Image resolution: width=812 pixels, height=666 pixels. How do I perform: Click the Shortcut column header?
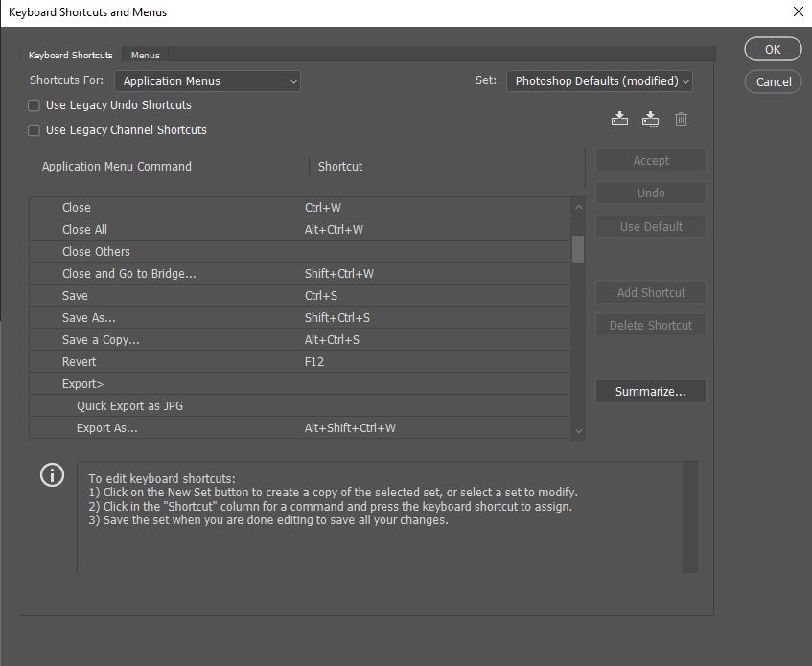[340, 167]
